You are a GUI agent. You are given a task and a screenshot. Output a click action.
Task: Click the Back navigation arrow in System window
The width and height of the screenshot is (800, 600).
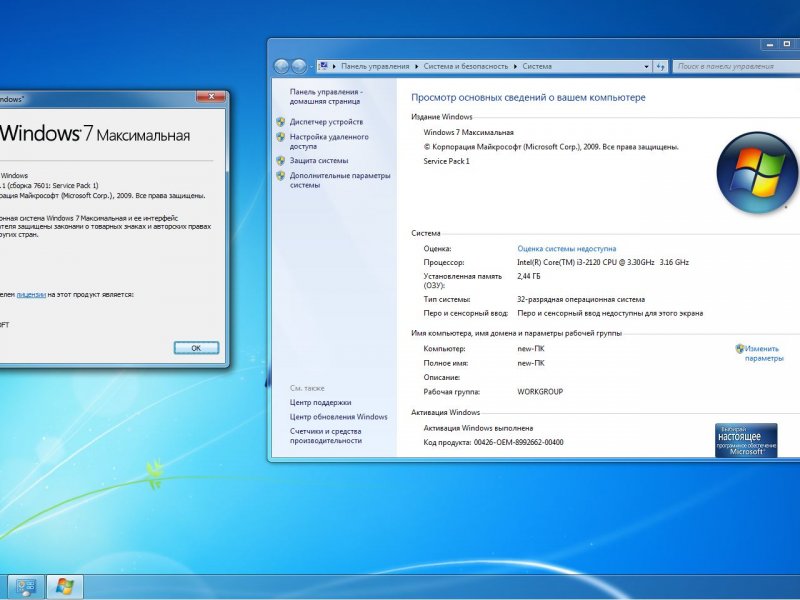click(281, 66)
